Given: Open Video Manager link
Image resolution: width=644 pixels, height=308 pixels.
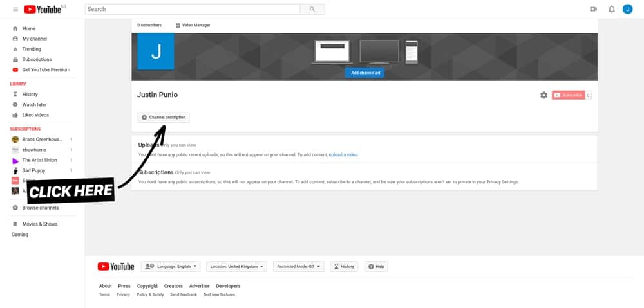Looking at the screenshot, I should tap(196, 26).
